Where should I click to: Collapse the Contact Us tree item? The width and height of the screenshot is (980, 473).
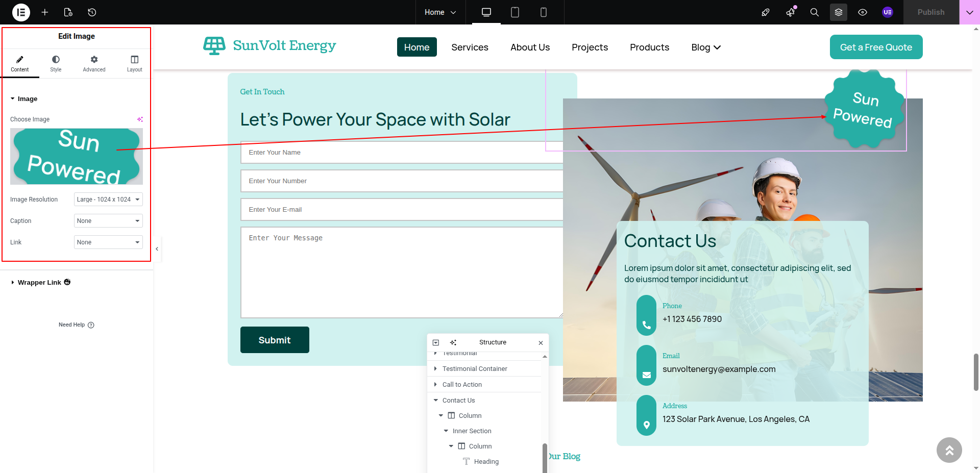(436, 401)
